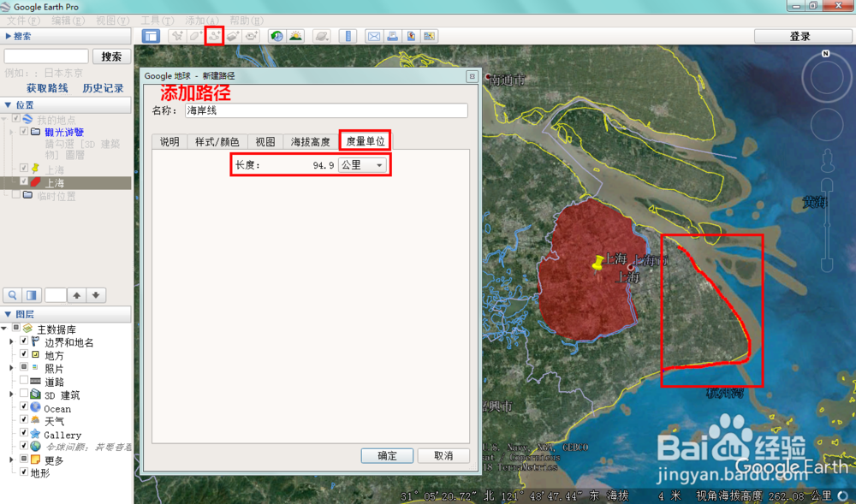The image size is (856, 504).
Task: Click the Email envelope toolbar icon
Action: [374, 36]
